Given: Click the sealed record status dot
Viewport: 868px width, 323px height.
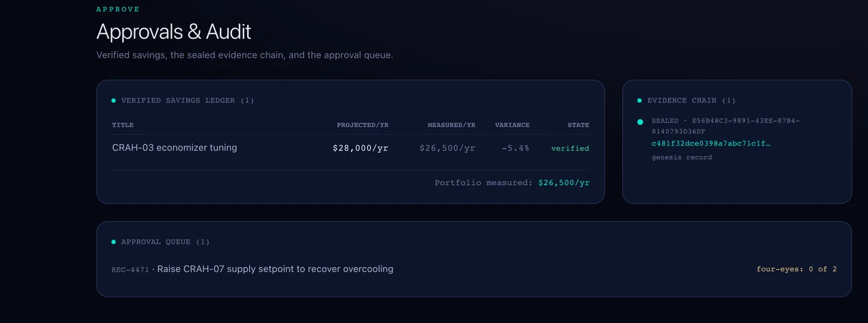Looking at the screenshot, I should (x=640, y=122).
